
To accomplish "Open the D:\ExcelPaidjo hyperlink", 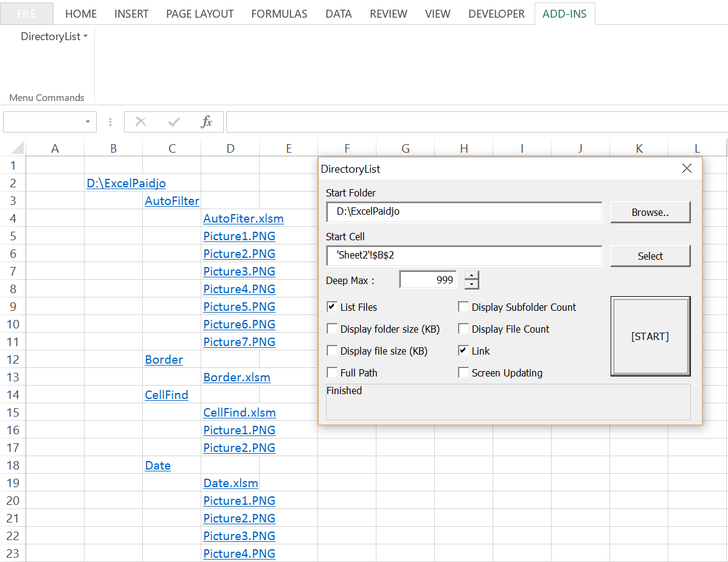I will pyautogui.click(x=126, y=184).
